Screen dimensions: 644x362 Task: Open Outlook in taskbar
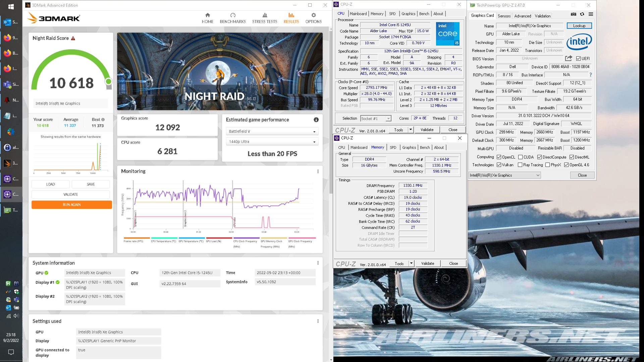tap(11, 22)
